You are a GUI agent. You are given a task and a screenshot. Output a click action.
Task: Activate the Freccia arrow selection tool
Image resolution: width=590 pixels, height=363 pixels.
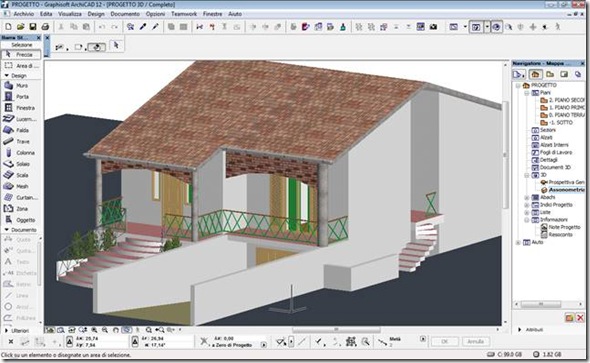point(21,55)
